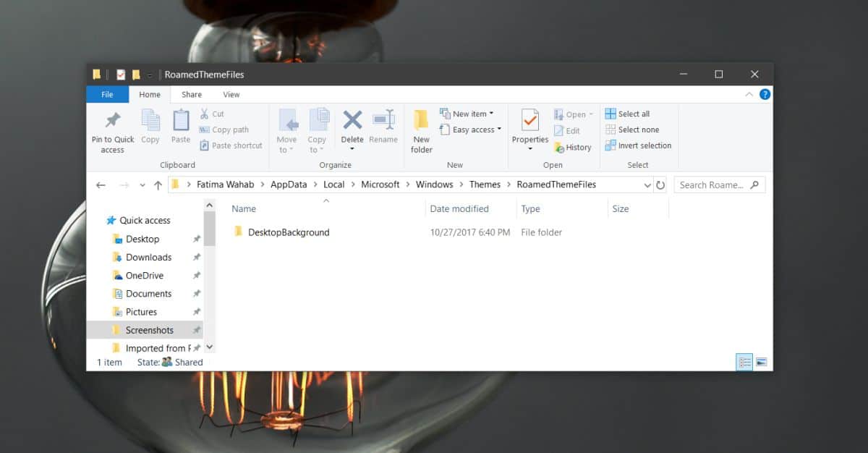Open the blue Help question icon
The height and width of the screenshot is (453, 868).
point(765,94)
